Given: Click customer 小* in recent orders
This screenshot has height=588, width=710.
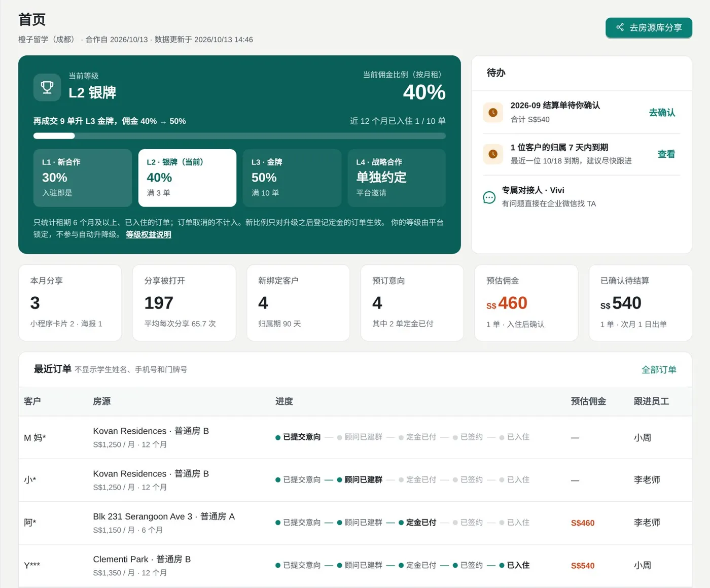Looking at the screenshot, I should [30, 480].
